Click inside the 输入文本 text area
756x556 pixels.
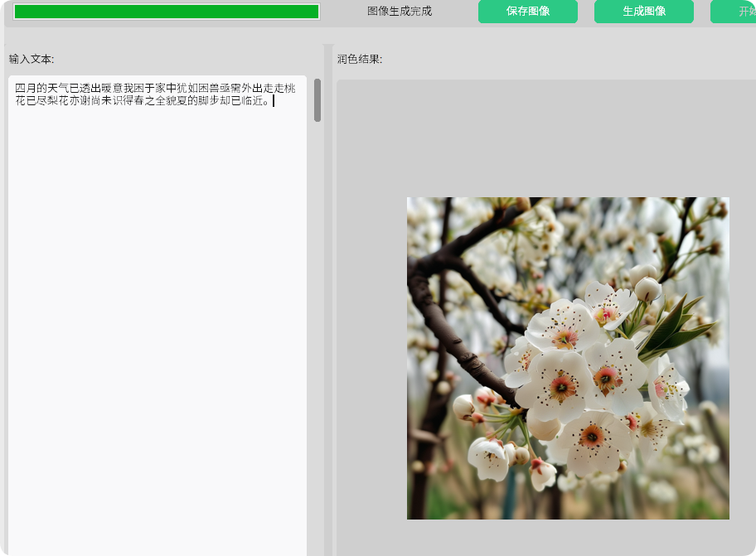click(x=157, y=315)
